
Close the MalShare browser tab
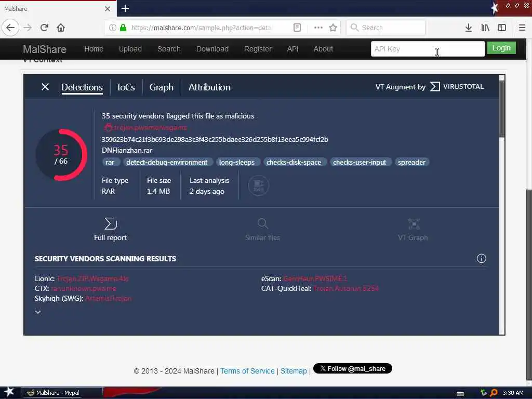coord(108,9)
